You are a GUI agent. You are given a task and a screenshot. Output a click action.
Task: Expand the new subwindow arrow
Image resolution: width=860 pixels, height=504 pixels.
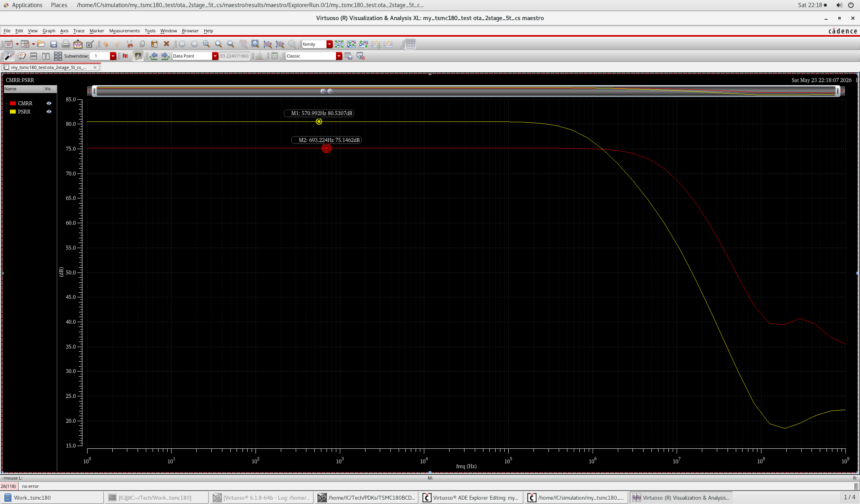click(33, 44)
